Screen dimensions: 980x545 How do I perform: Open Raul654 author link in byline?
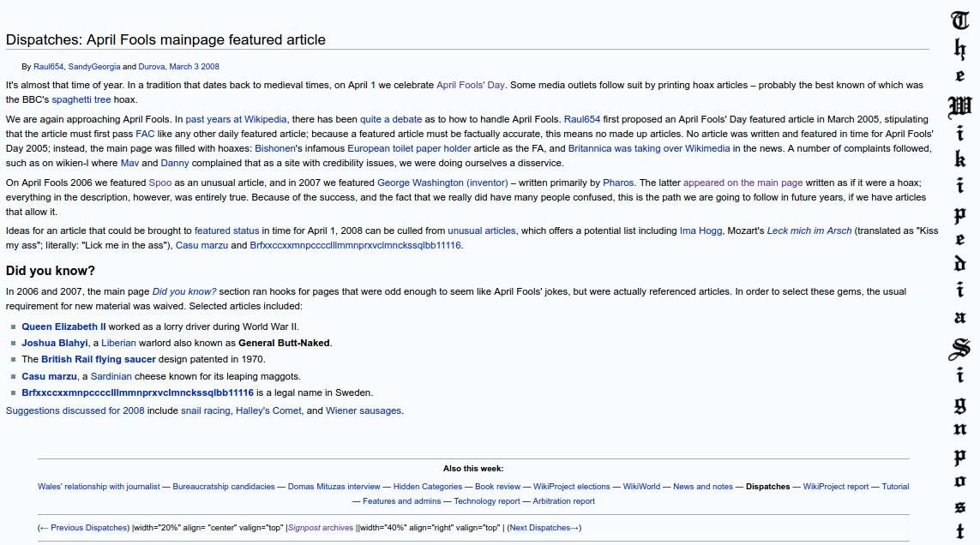[48, 66]
